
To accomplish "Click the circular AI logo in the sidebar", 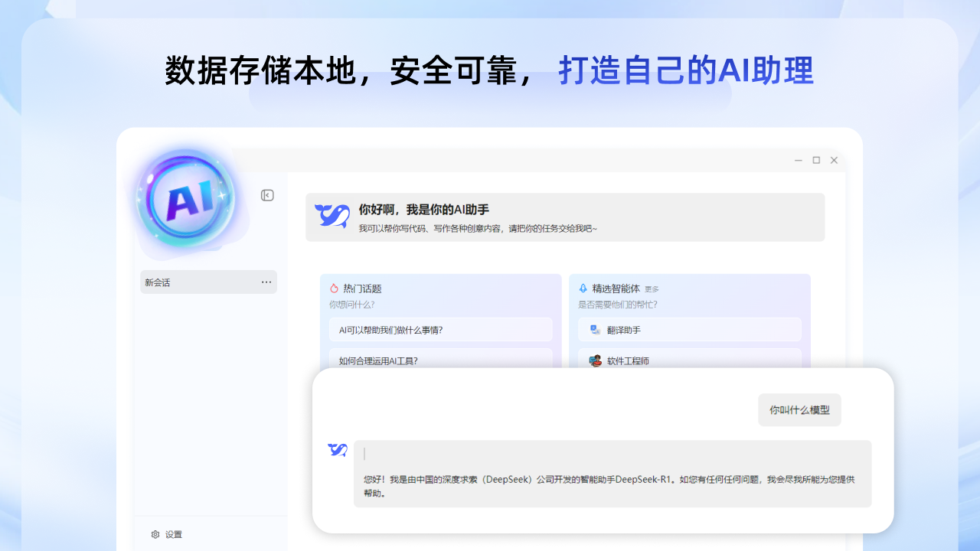I will (187, 201).
